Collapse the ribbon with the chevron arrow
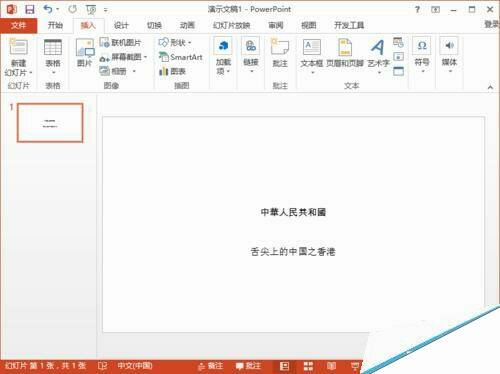The width and height of the screenshot is (500, 374). point(490,87)
